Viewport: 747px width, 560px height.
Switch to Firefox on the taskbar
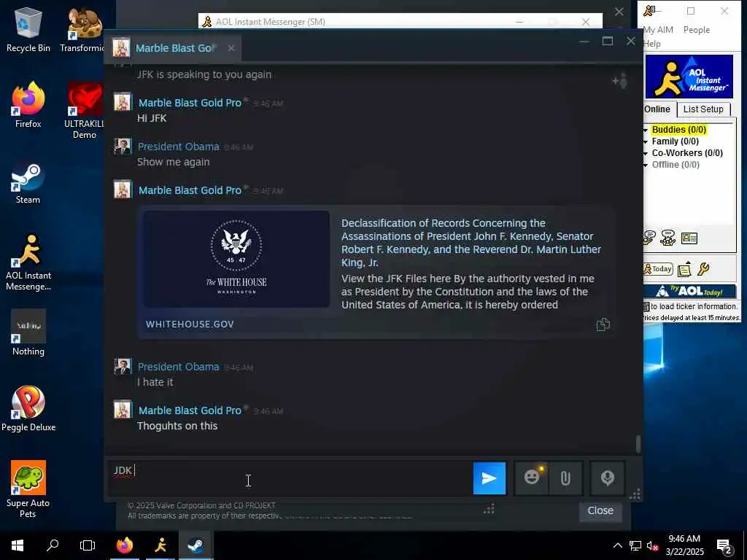pyautogui.click(x=125, y=545)
